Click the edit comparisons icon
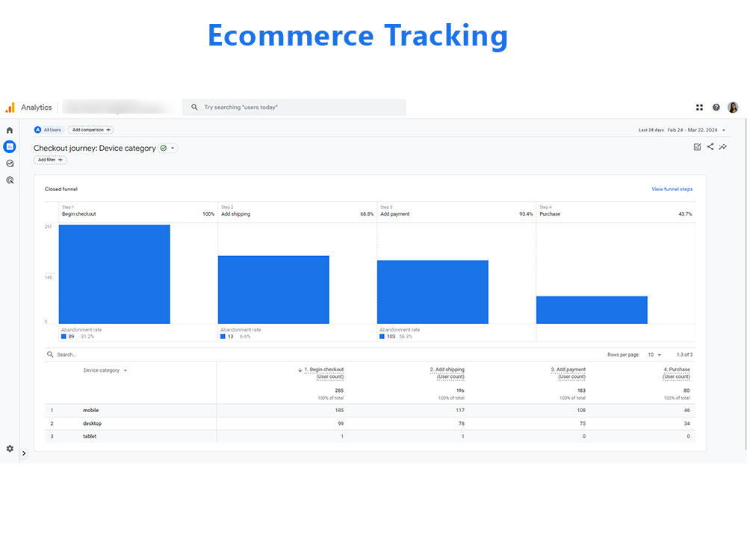Image resolution: width=747 pixels, height=560 pixels. click(698, 147)
